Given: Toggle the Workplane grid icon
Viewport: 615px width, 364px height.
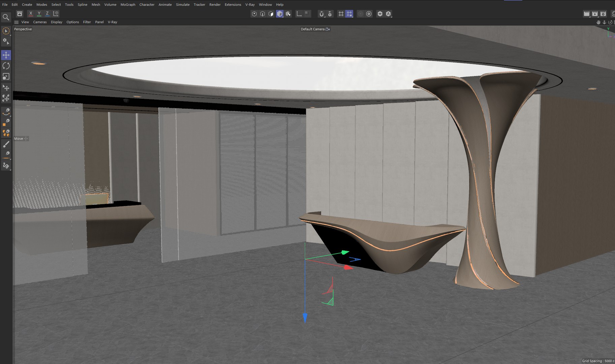Looking at the screenshot, I should point(341,14).
